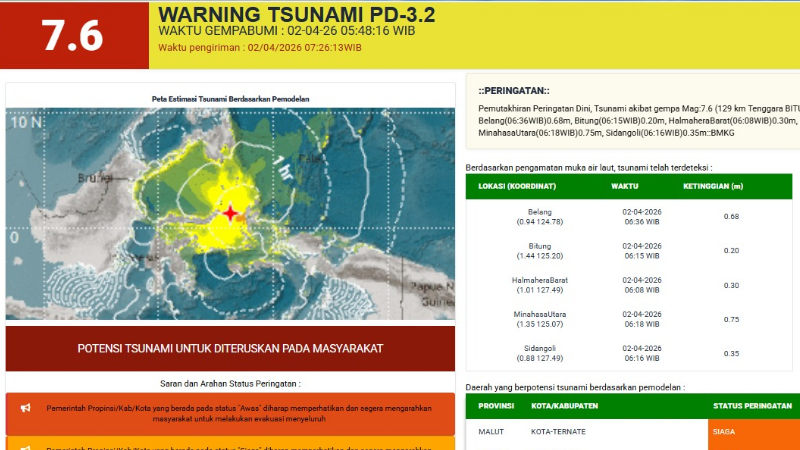Click the orange SIAGA status cell
The image size is (800, 450).
[x=754, y=431]
